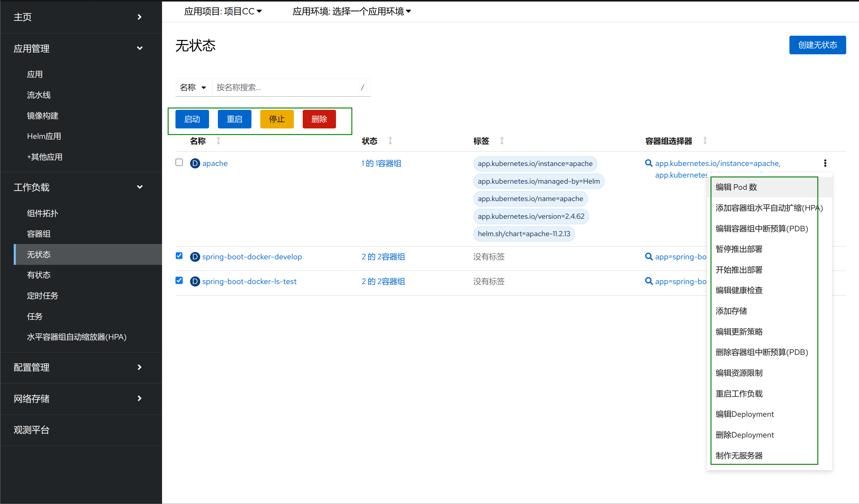Choose 重启工作负载 in the context menu
This screenshot has width=859, height=504.
coord(739,394)
